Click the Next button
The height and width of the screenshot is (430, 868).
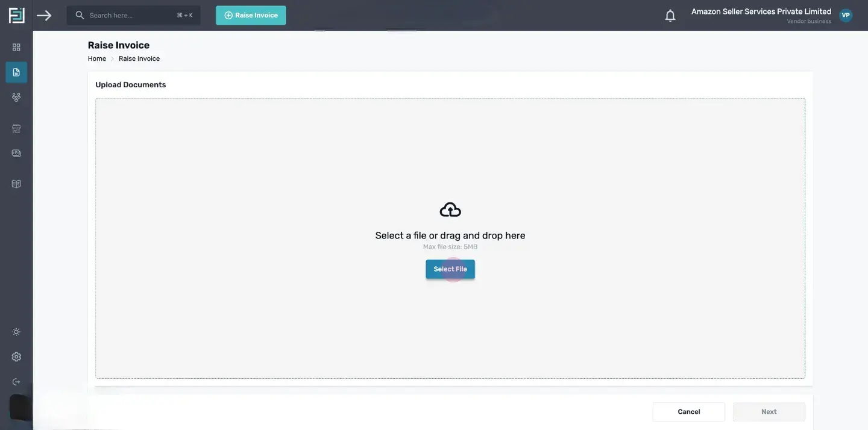[x=769, y=412]
